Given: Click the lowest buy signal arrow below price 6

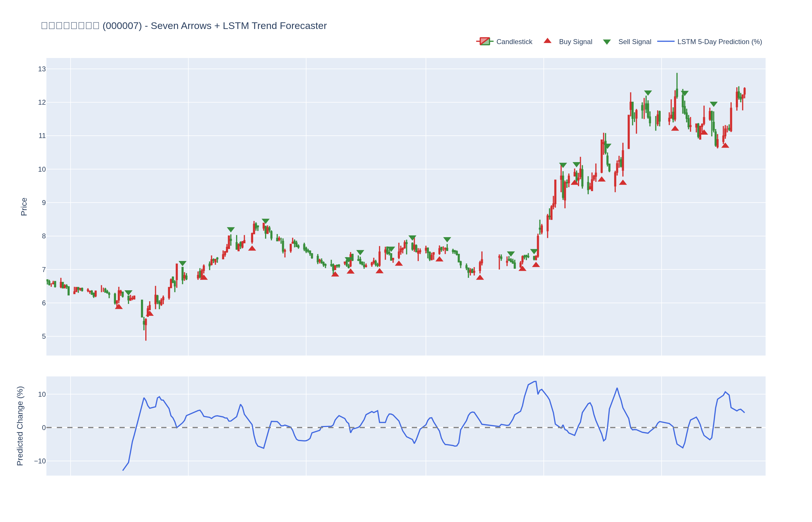Looking at the screenshot, I should point(150,313).
